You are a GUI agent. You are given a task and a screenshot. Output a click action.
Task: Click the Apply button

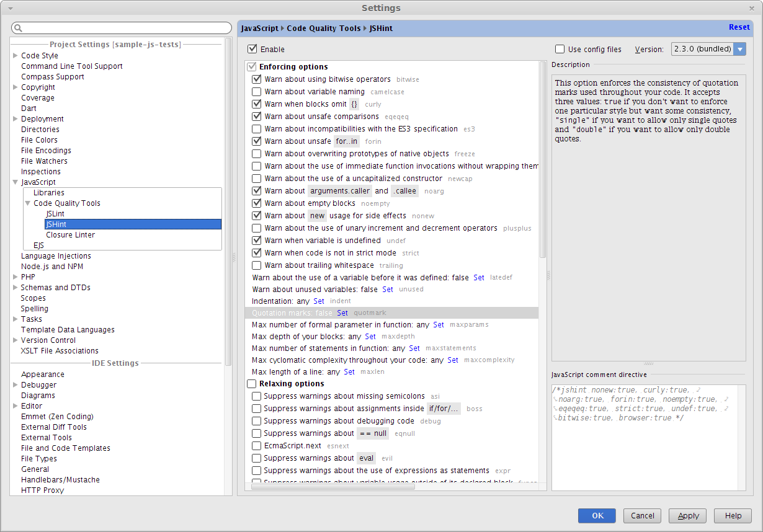coord(689,516)
